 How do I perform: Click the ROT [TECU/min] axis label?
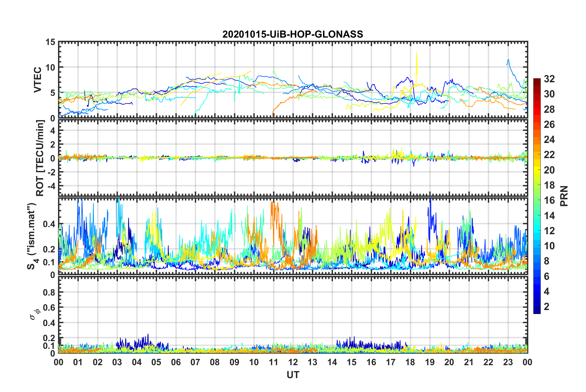click(x=40, y=158)
